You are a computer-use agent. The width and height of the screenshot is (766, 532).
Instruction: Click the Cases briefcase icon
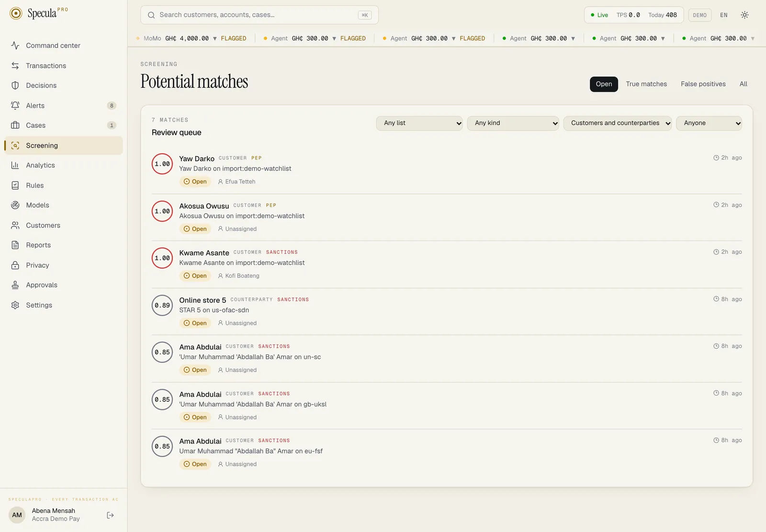pos(15,125)
